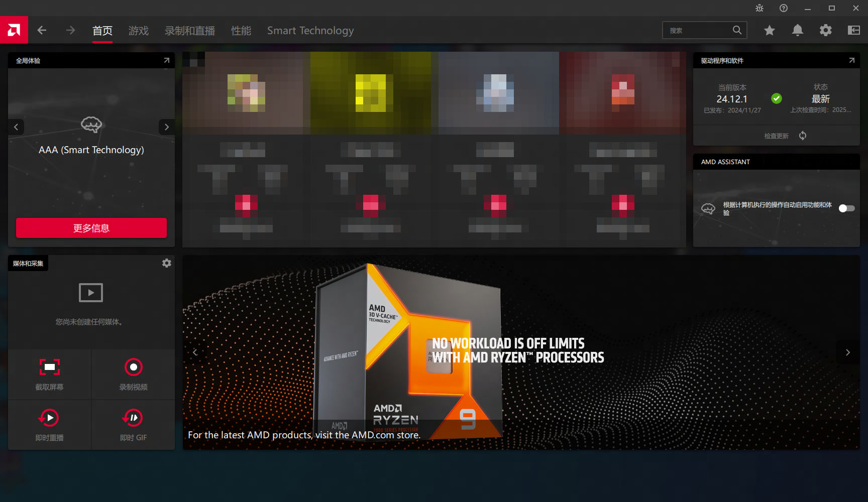Viewport: 868px width, 502px height.
Task: Click the 检查更新 refresh icon
Action: 803,136
